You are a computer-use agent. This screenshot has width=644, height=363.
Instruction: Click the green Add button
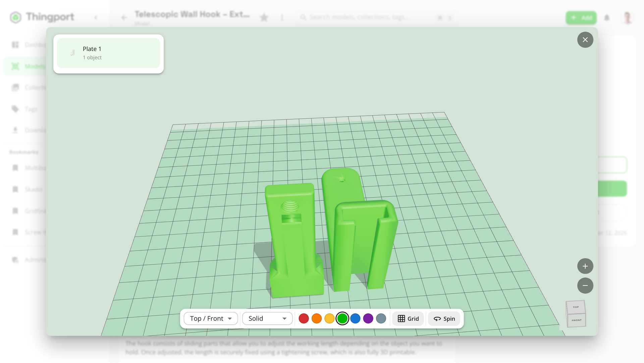(x=581, y=17)
